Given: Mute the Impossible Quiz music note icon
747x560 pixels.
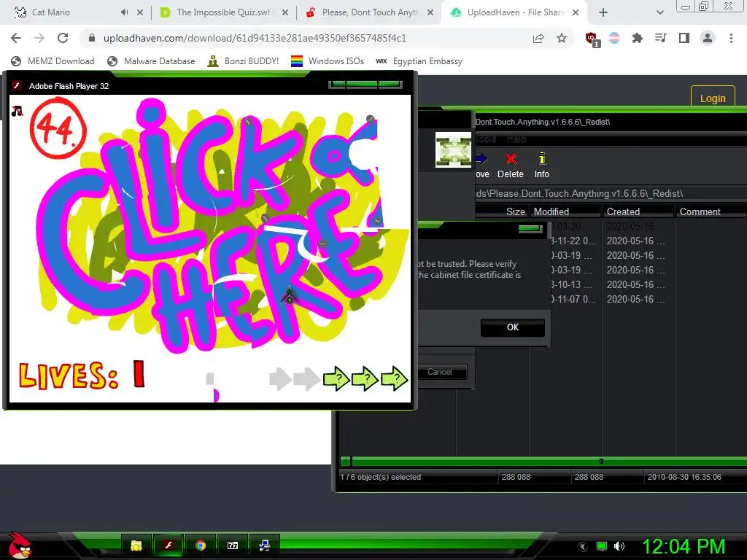Looking at the screenshot, I should [x=18, y=111].
